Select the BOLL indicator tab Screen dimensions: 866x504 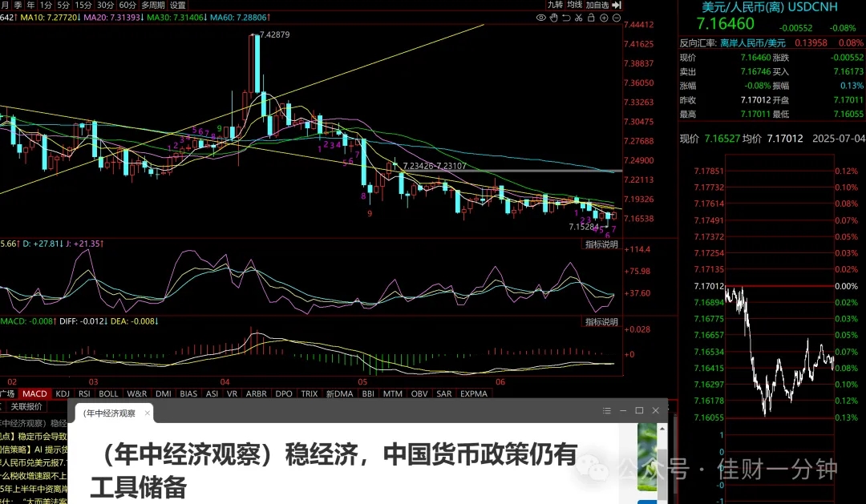[108, 393]
